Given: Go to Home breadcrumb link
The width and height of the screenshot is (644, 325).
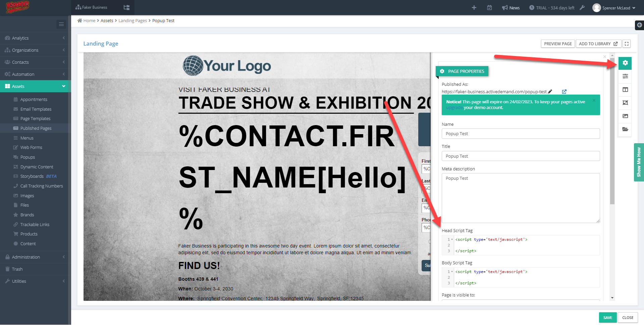Looking at the screenshot, I should pyautogui.click(x=86, y=21).
